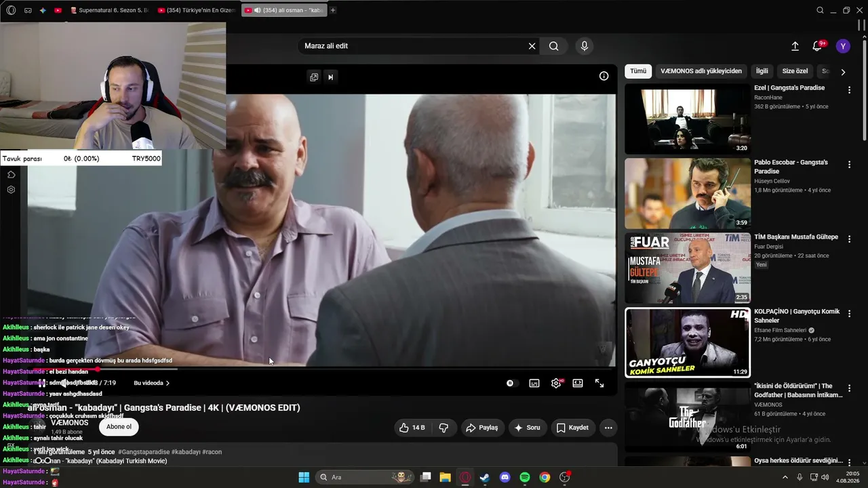Open options menu for KOLPAÇİNO video
Screen dimensions: 868x488
849,313
